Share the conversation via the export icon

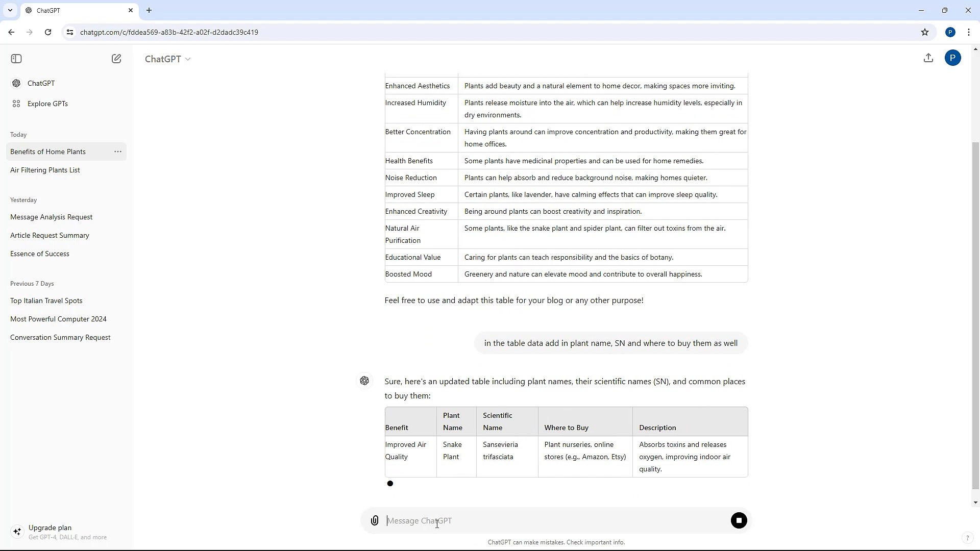(x=928, y=58)
